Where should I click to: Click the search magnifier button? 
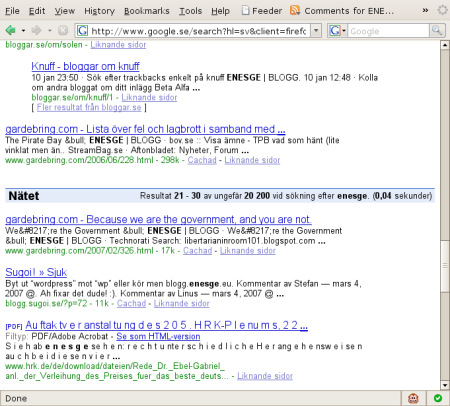(x=437, y=31)
